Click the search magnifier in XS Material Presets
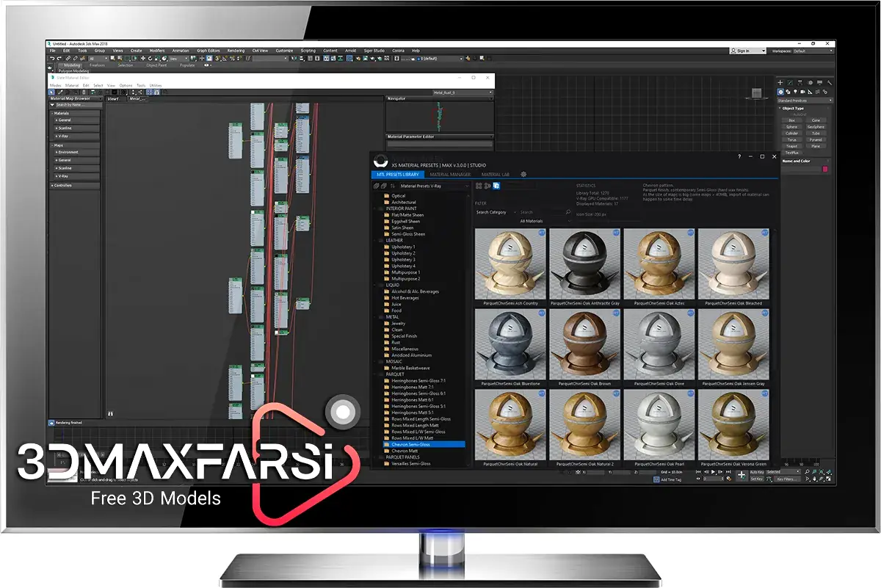881x588 pixels. tap(568, 212)
